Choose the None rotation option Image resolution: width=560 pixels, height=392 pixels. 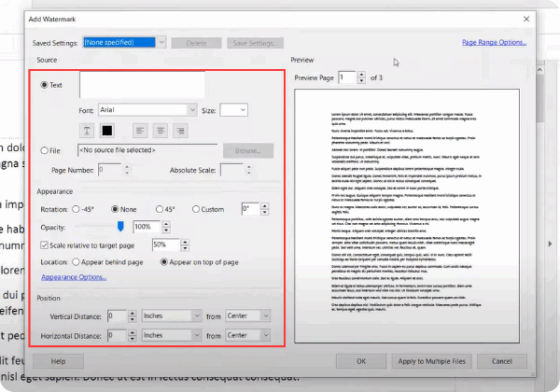pos(115,209)
